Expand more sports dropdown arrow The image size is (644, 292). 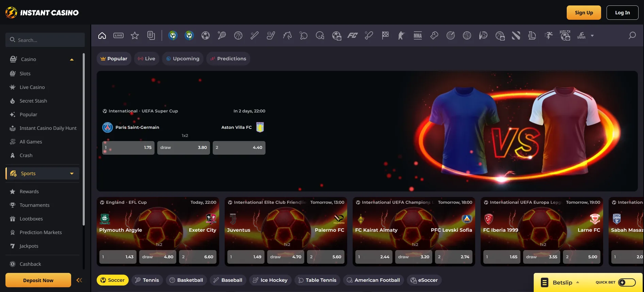tap(592, 35)
